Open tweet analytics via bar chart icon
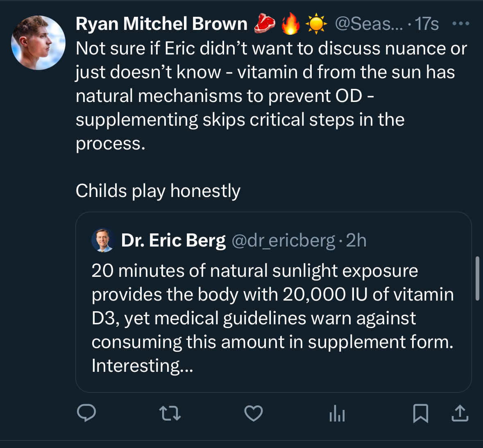 pyautogui.click(x=337, y=414)
